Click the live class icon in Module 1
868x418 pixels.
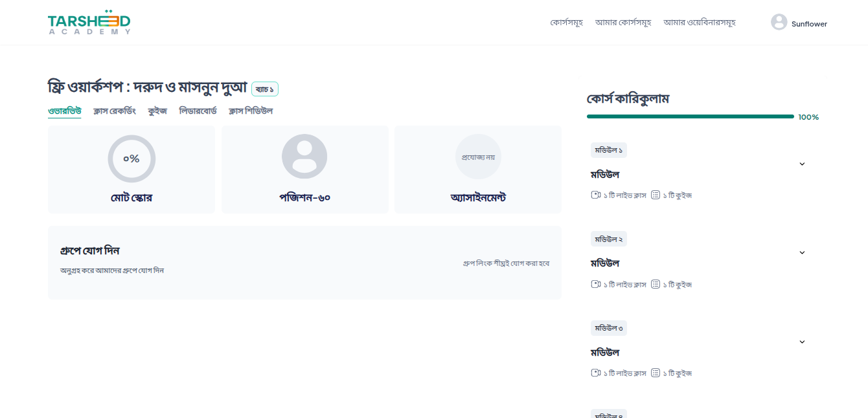595,195
